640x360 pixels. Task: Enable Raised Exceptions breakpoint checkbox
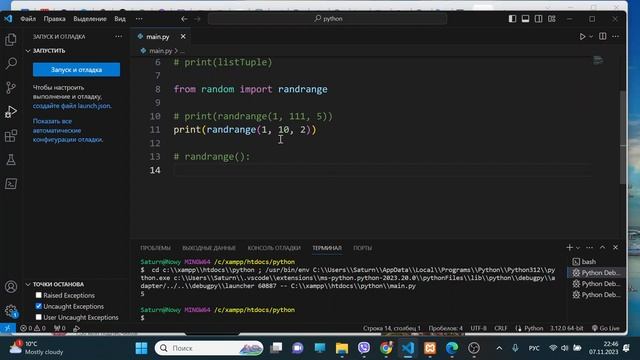(x=39, y=295)
